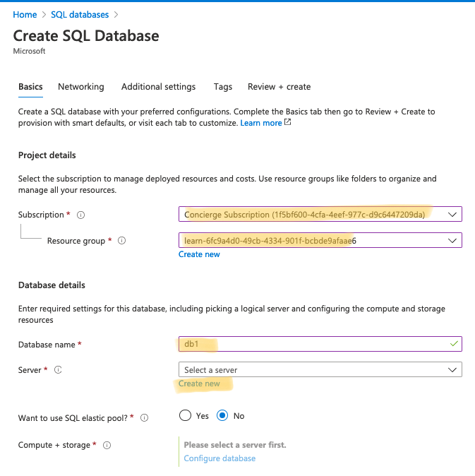Click the Server info icon

58,370
